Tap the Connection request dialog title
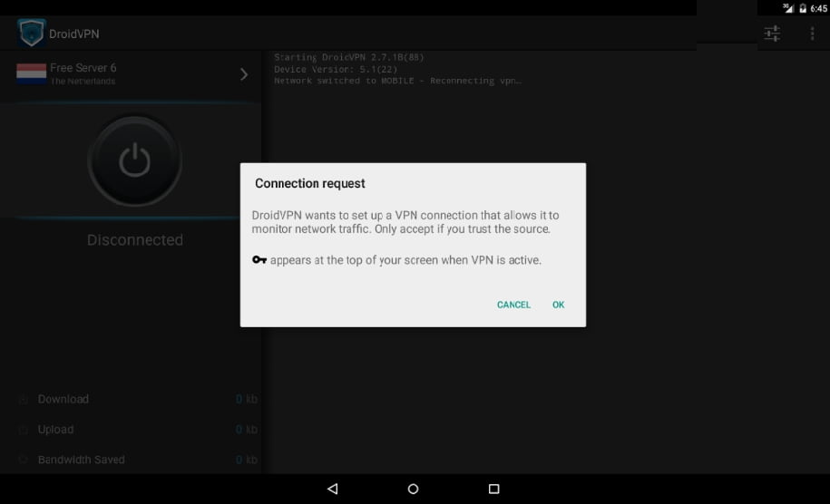Image resolution: width=830 pixels, height=504 pixels. (309, 183)
